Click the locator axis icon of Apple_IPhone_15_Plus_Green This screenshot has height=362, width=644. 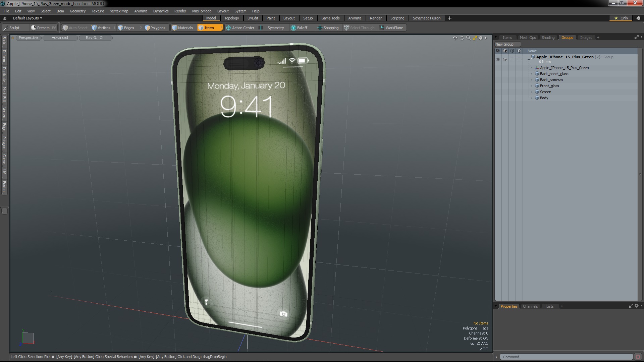[537, 68]
